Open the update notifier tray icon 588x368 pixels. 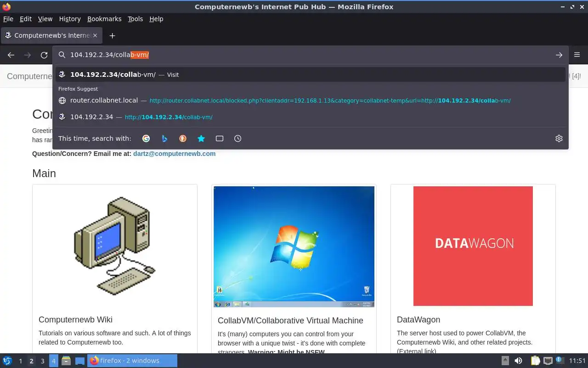point(560,361)
